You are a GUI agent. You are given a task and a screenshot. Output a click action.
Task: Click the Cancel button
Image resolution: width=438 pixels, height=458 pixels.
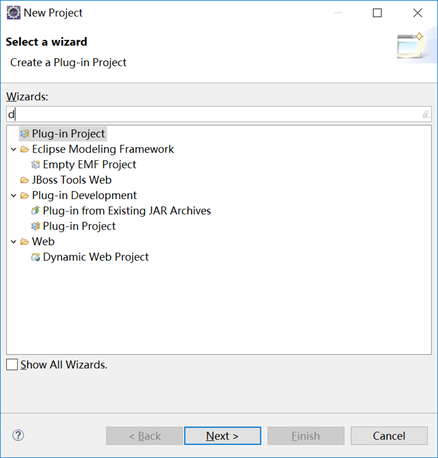pos(389,436)
